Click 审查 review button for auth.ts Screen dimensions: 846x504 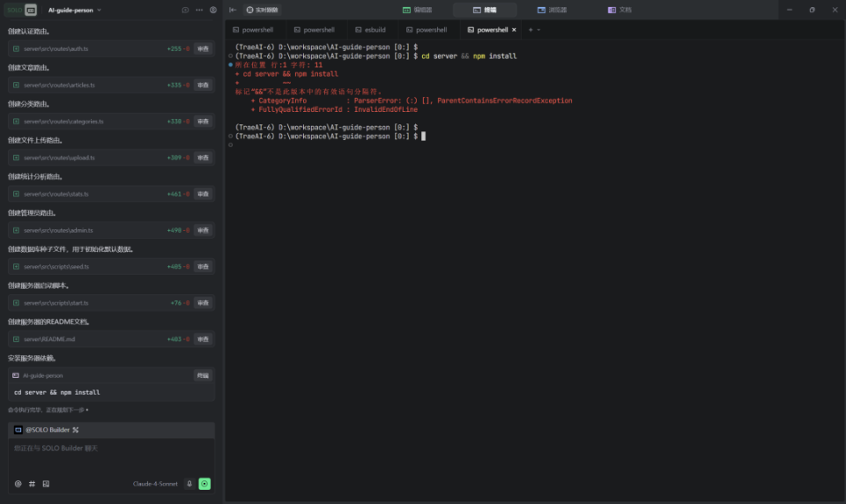[x=203, y=48]
